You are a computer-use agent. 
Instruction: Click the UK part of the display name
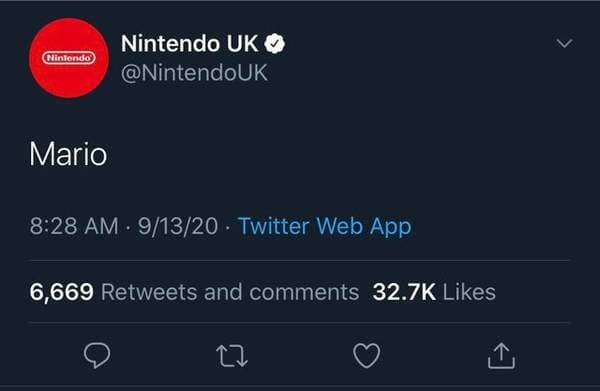point(243,44)
